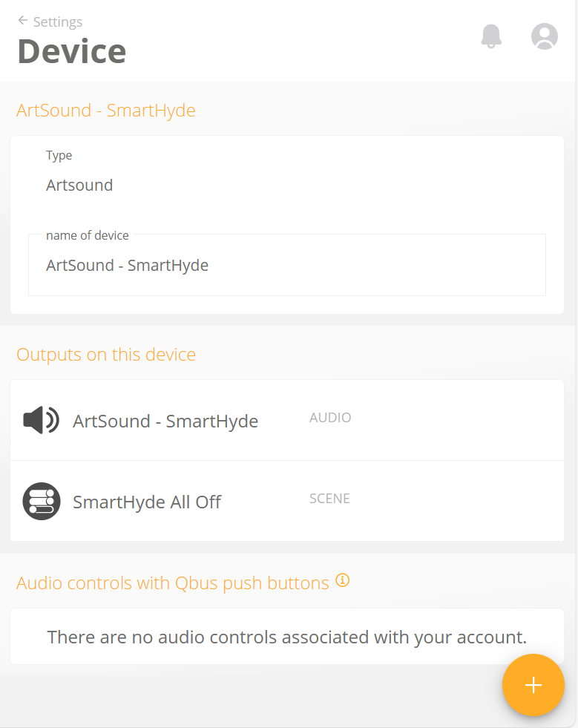Image resolution: width=578 pixels, height=728 pixels.
Task: Click the Outputs on this device heading
Action: tap(106, 354)
